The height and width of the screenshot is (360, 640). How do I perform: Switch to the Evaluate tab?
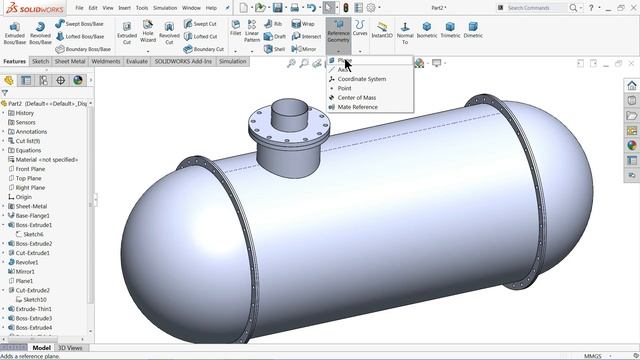coord(137,61)
